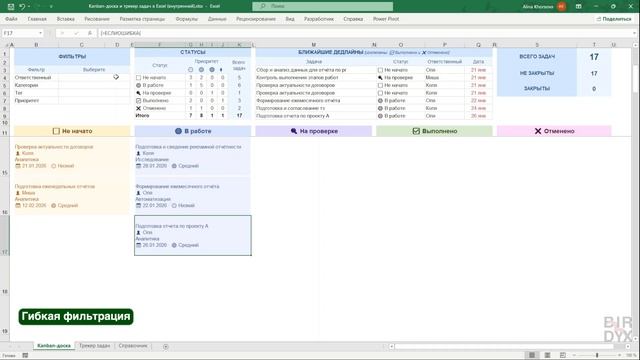
Task: Open the Файл menu
Action: point(11,19)
